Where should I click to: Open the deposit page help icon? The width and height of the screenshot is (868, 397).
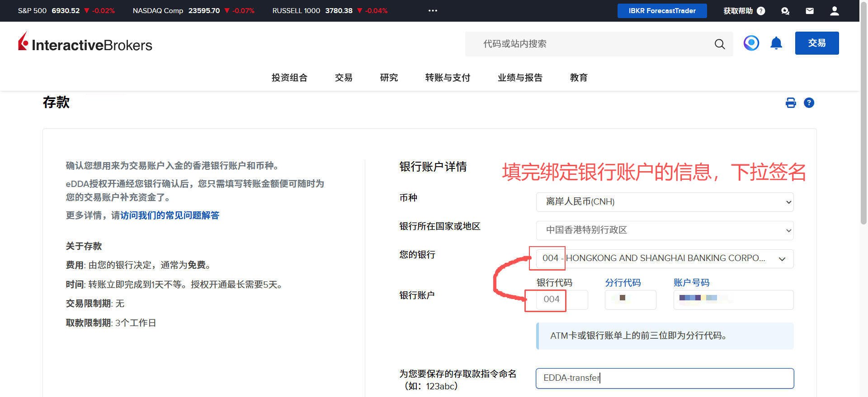[809, 103]
